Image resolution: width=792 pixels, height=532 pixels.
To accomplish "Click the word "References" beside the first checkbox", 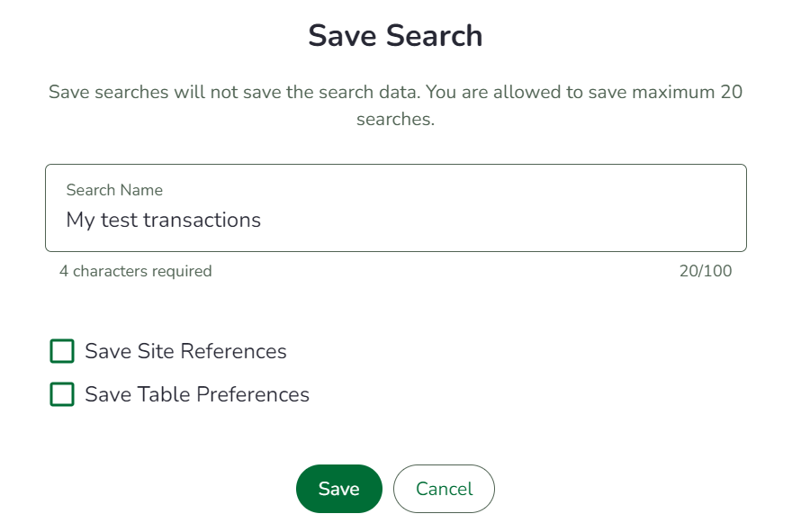I will pyautogui.click(x=237, y=351).
